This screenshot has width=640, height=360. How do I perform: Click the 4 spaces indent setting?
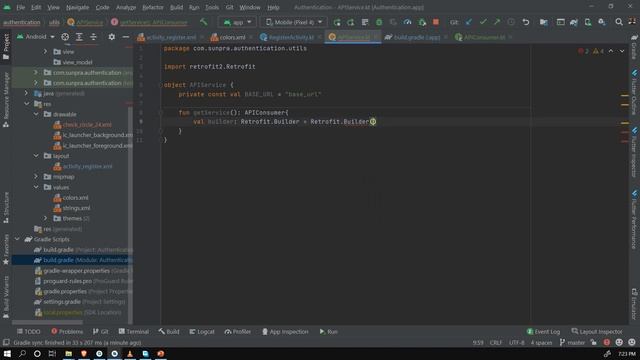(x=541, y=342)
